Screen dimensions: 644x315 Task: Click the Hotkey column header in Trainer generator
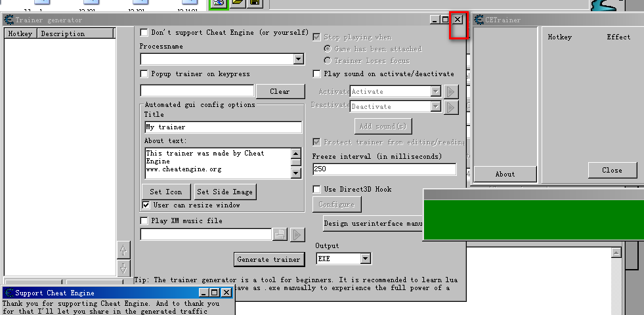point(20,33)
